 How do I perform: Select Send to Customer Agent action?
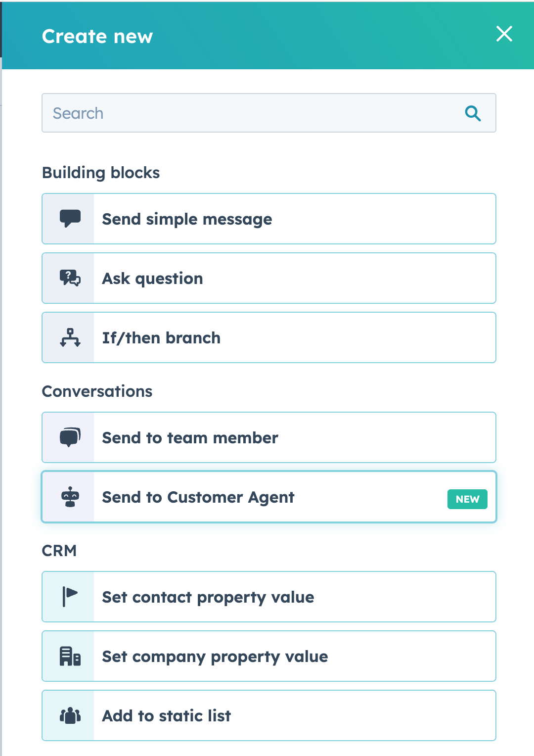click(269, 497)
